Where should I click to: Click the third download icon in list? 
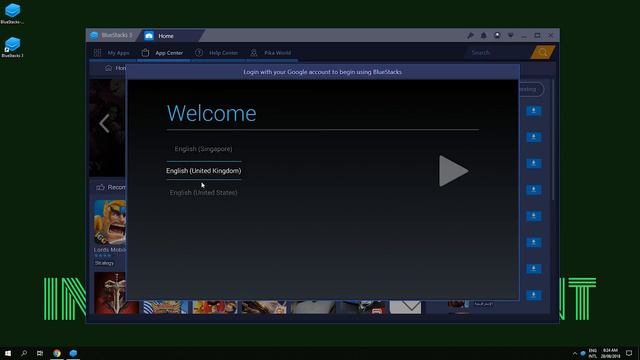click(533, 163)
